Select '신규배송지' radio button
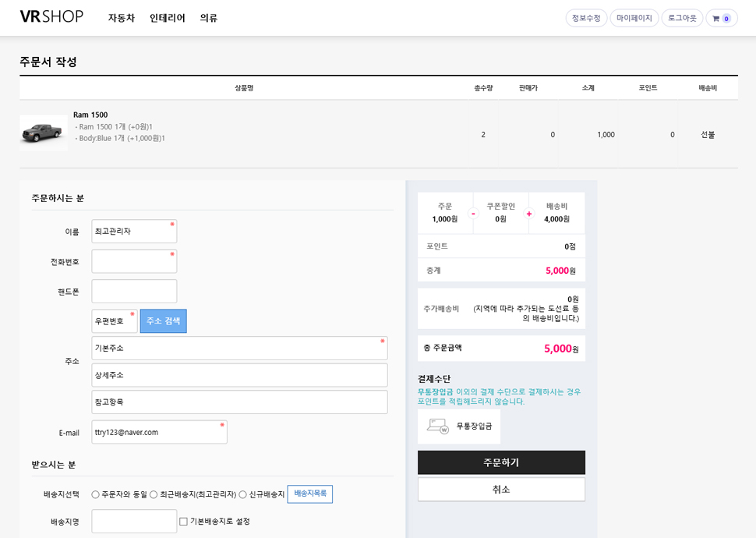Image resolution: width=756 pixels, height=538 pixels. [x=243, y=494]
